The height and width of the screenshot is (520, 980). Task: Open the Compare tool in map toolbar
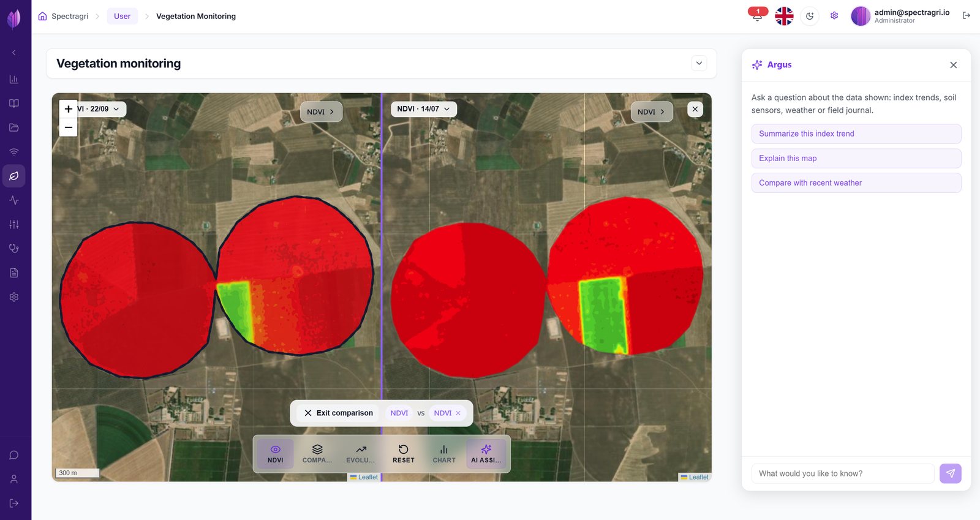click(317, 454)
